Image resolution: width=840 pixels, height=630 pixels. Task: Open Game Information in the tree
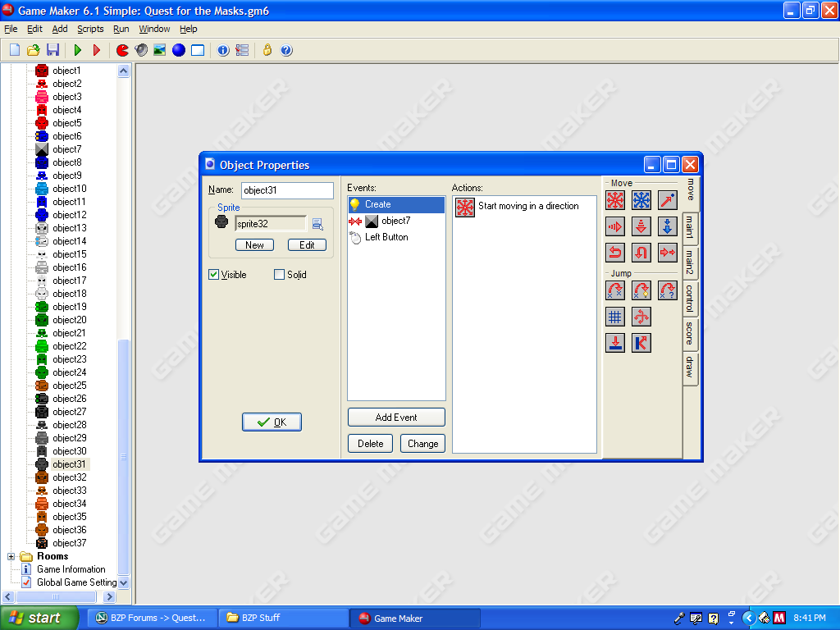(71, 569)
